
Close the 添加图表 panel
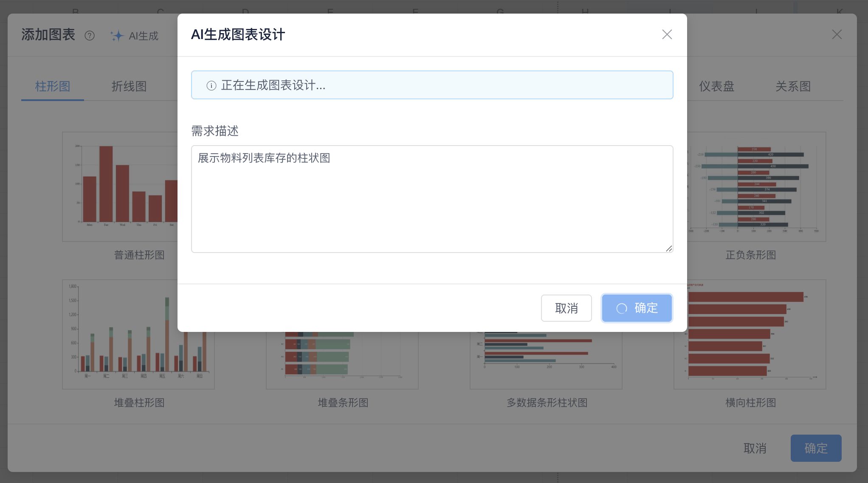tap(837, 34)
